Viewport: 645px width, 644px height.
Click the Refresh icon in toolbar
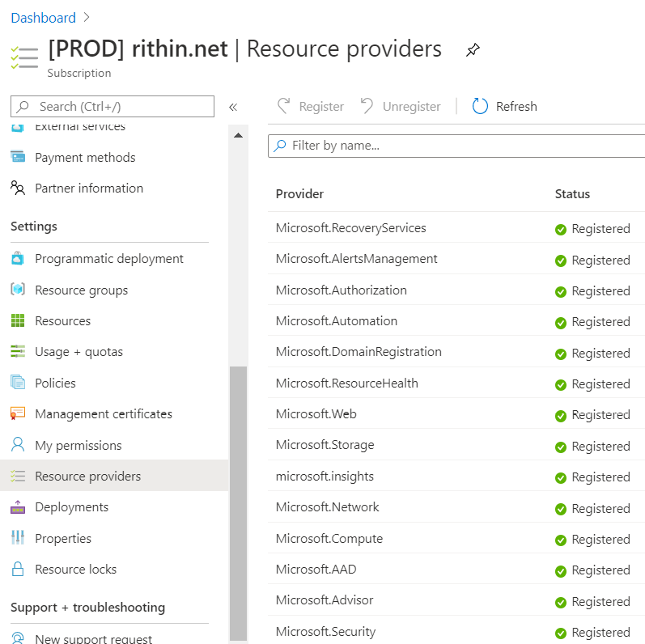(x=480, y=107)
